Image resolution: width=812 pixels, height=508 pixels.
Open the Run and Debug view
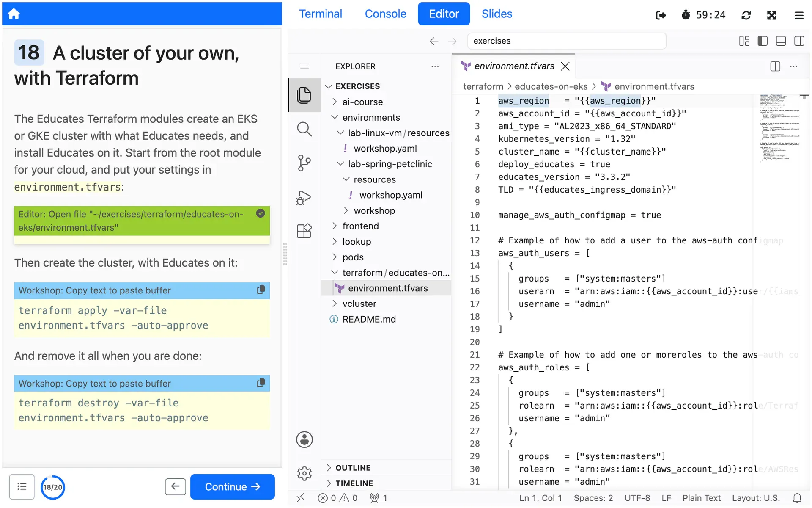click(x=304, y=197)
